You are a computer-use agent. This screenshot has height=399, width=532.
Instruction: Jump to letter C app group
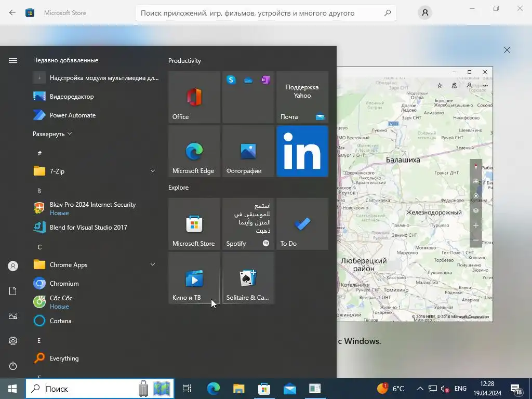[39, 247]
